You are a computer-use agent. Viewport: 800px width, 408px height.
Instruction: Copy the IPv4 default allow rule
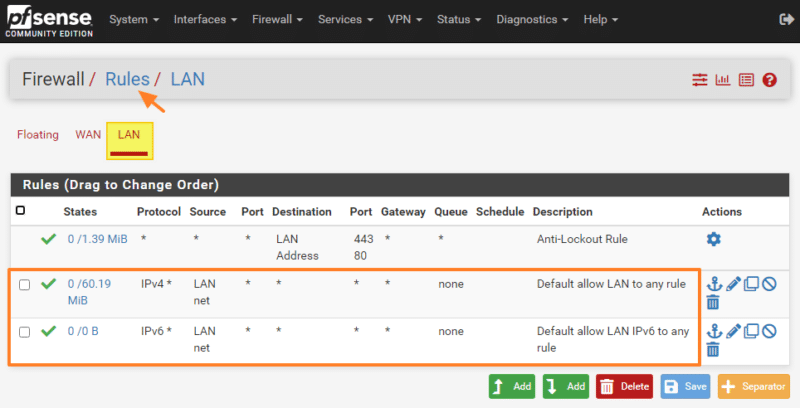pyautogui.click(x=752, y=284)
